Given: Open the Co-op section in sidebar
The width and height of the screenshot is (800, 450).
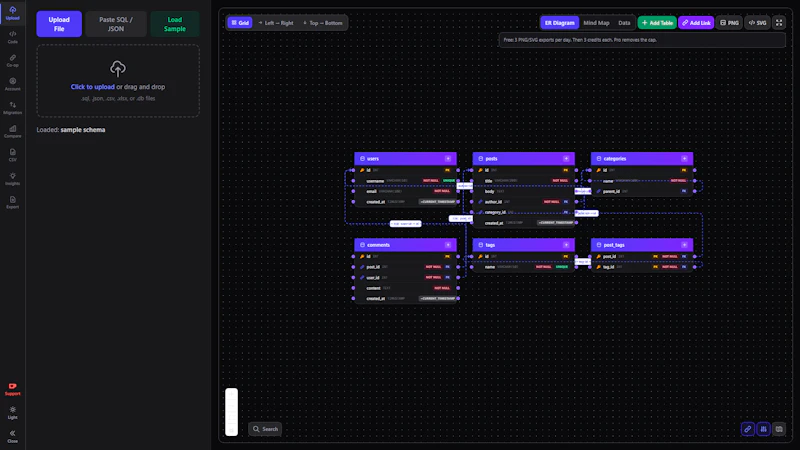Looking at the screenshot, I should (x=12, y=60).
